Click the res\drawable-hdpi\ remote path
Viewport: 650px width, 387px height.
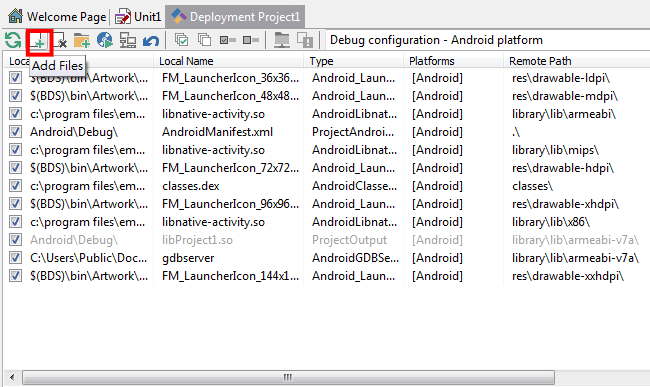563,168
